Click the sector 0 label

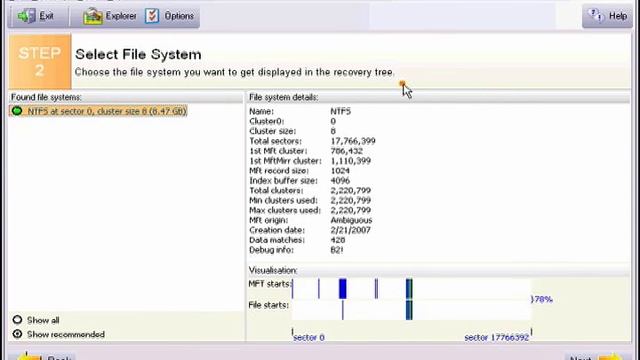309,338
